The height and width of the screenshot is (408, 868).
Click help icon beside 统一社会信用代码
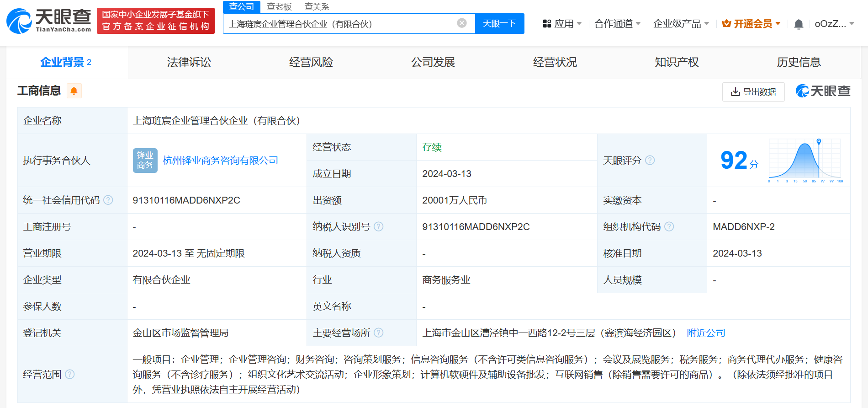coord(108,200)
